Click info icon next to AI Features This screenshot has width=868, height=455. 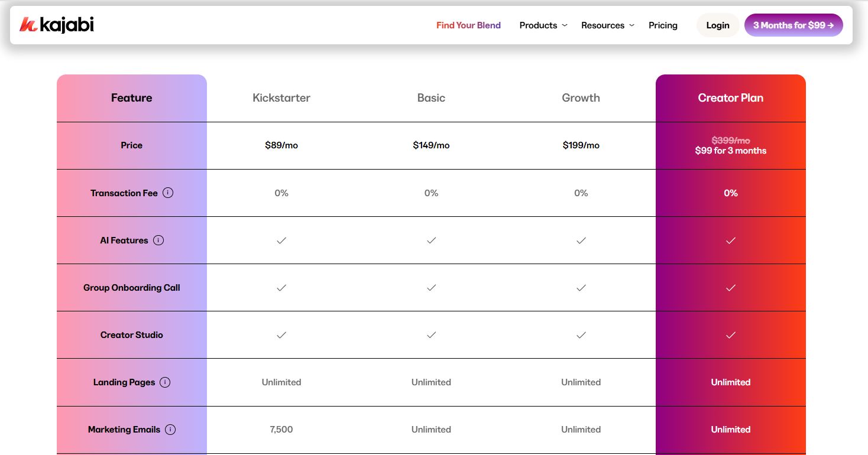158,240
